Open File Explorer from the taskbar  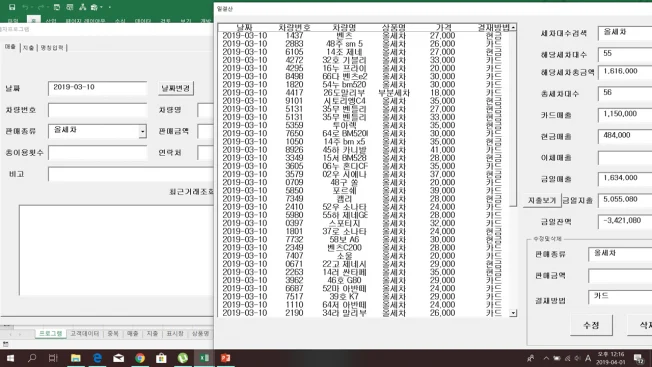(x=76, y=358)
